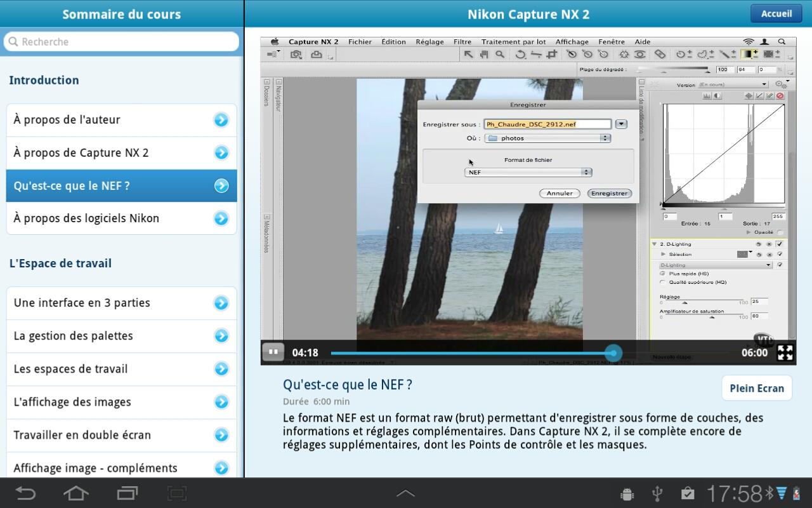Click Annuler in the save dialog

pos(560,193)
